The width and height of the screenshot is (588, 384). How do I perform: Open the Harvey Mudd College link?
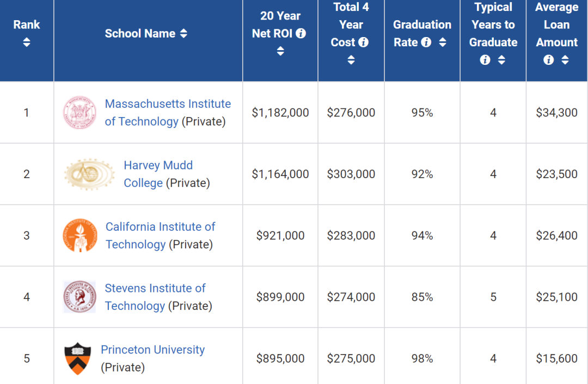coord(158,166)
